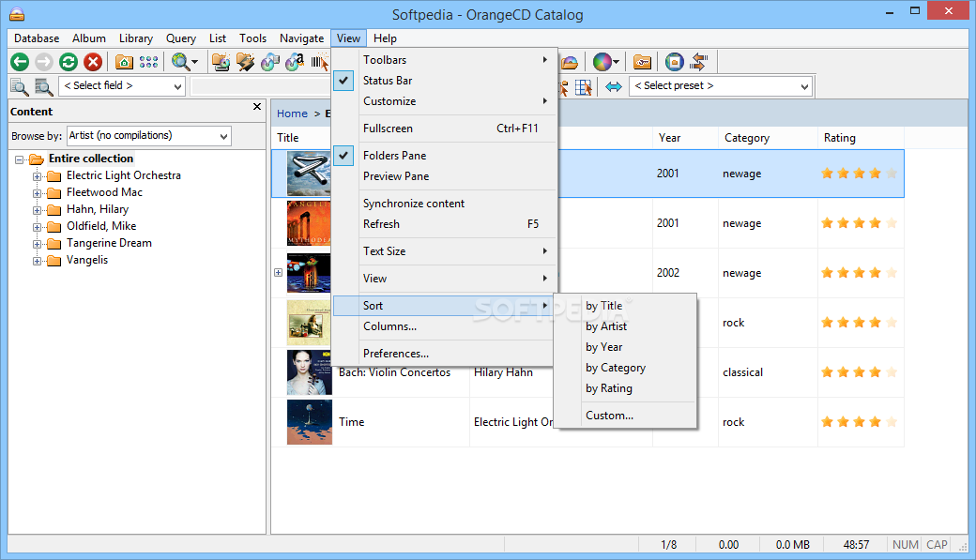The image size is (976, 560).
Task: Click the barcode scan icon
Action: tap(319, 62)
